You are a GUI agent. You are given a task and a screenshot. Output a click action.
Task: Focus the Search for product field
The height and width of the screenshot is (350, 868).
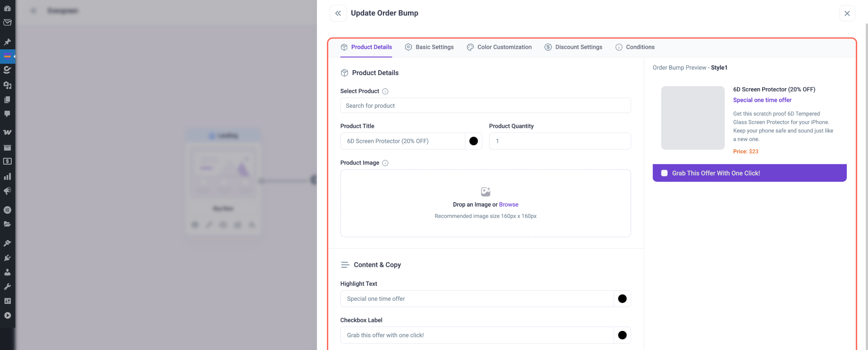click(x=486, y=105)
